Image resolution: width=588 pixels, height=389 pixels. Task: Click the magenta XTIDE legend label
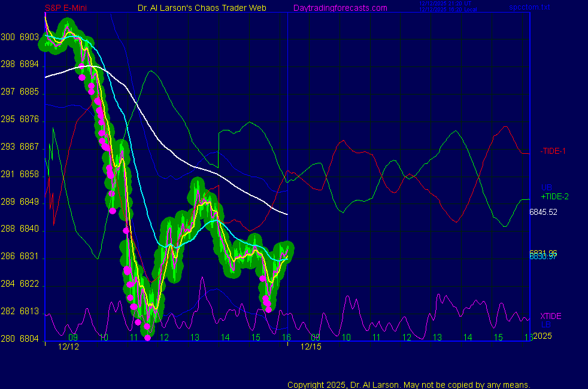click(x=550, y=316)
